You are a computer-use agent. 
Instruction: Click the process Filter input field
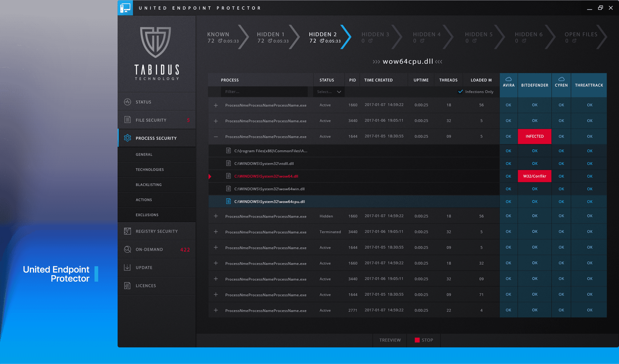click(264, 92)
